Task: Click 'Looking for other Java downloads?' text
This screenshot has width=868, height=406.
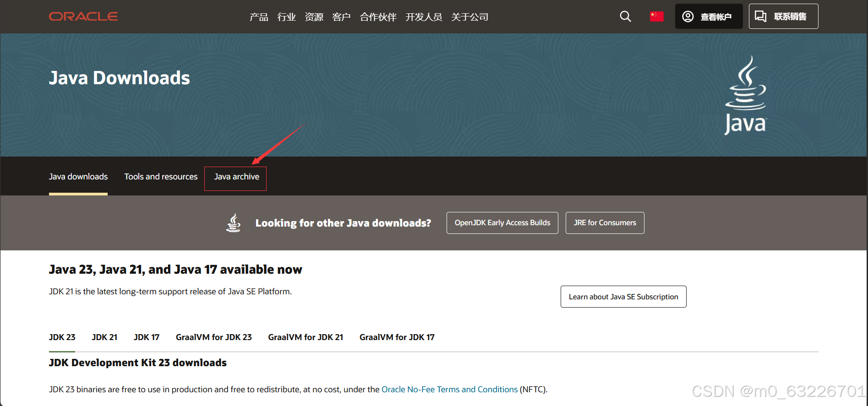Action: [x=343, y=223]
